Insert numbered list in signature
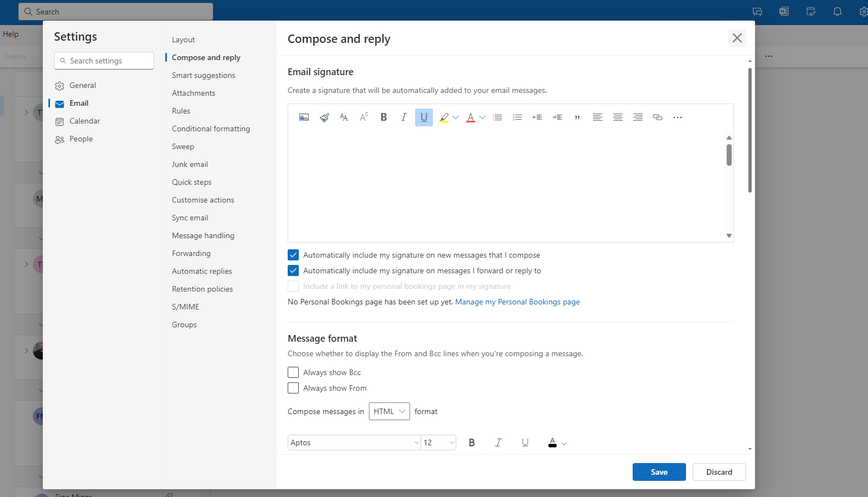This screenshot has width=868, height=497. click(517, 117)
